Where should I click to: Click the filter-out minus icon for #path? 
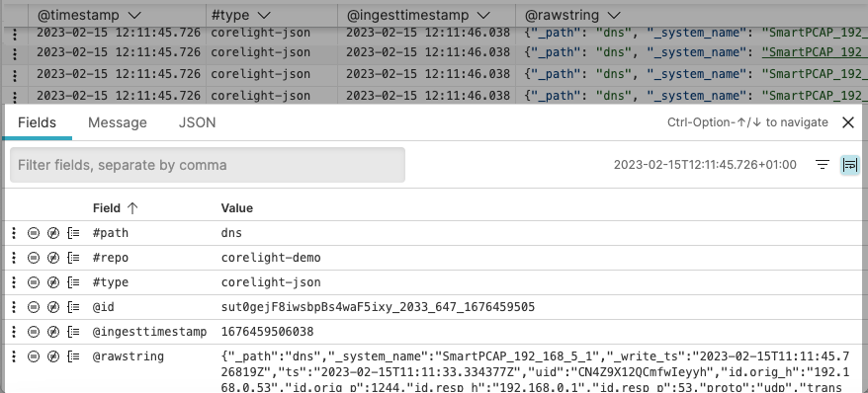pos(34,233)
